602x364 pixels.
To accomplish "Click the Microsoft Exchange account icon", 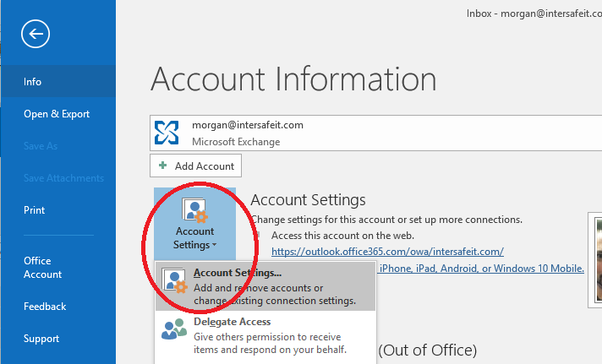I will pos(167,133).
